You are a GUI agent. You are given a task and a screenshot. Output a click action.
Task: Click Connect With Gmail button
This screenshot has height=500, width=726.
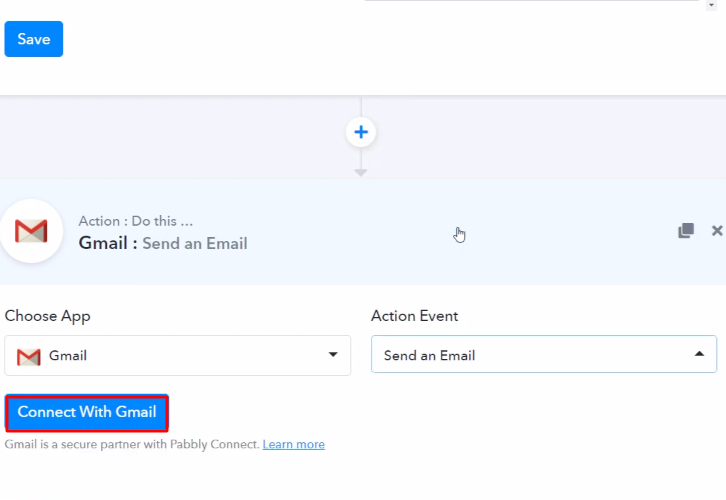(87, 412)
